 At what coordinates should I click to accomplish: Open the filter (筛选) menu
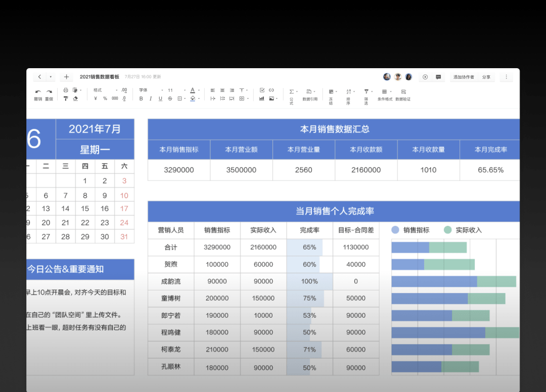point(367,92)
